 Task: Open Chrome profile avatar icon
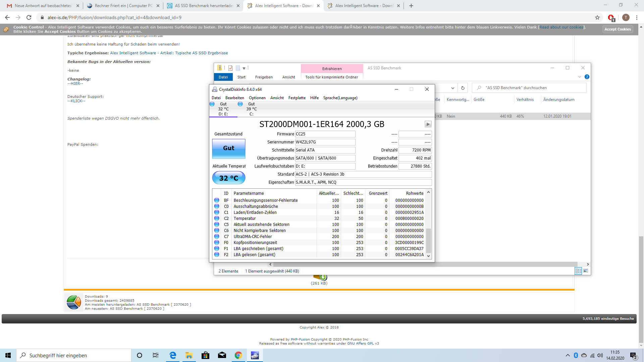[626, 17]
